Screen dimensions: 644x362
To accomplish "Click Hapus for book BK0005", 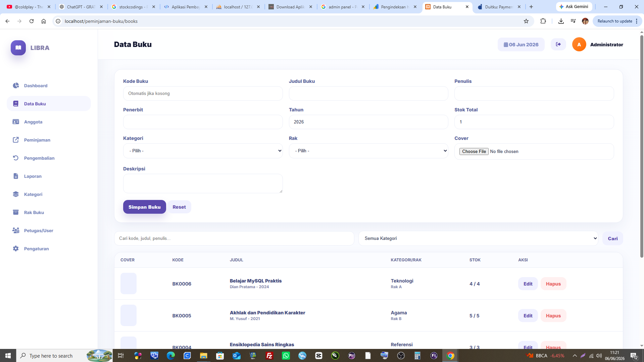I will point(553,316).
